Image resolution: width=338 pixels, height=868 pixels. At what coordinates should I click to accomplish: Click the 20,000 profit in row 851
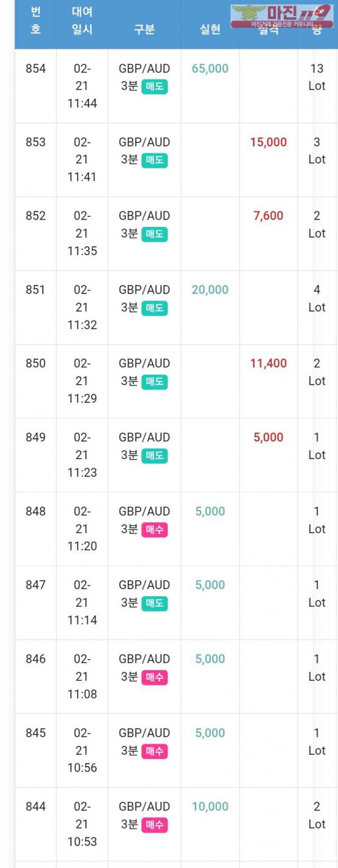(210, 290)
